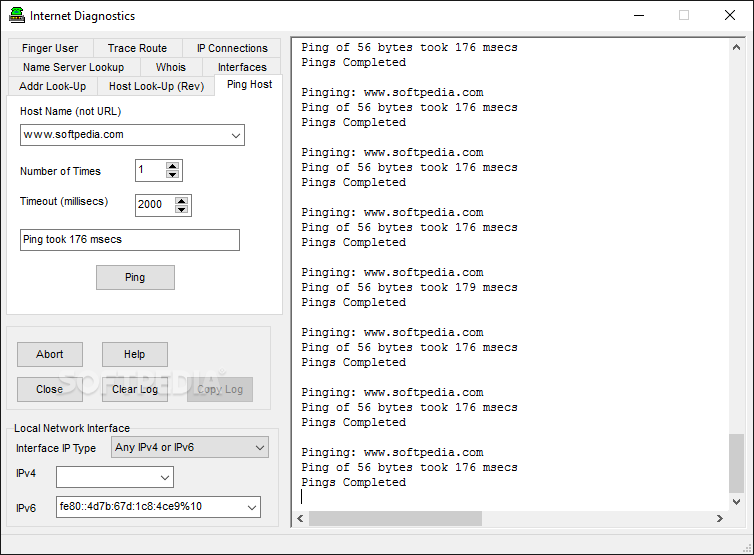Select the Addr Look-Up tab

pyautogui.click(x=52, y=87)
